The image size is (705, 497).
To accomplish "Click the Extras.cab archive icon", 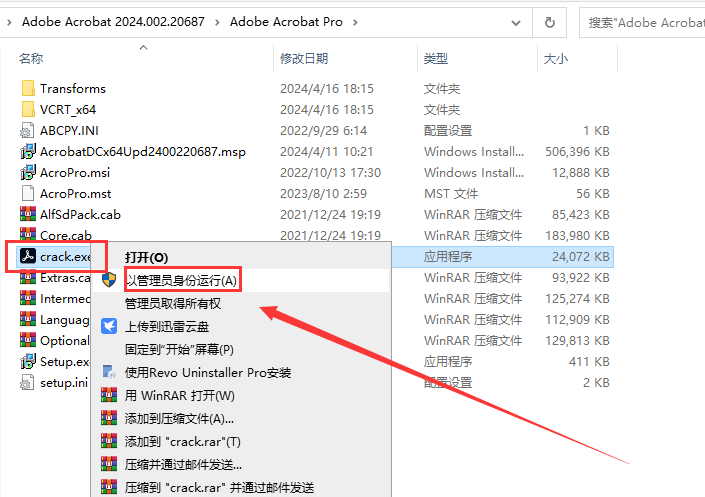I will 28,278.
